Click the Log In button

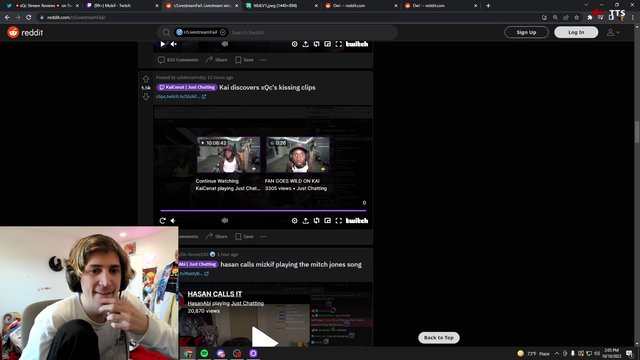[576, 32]
